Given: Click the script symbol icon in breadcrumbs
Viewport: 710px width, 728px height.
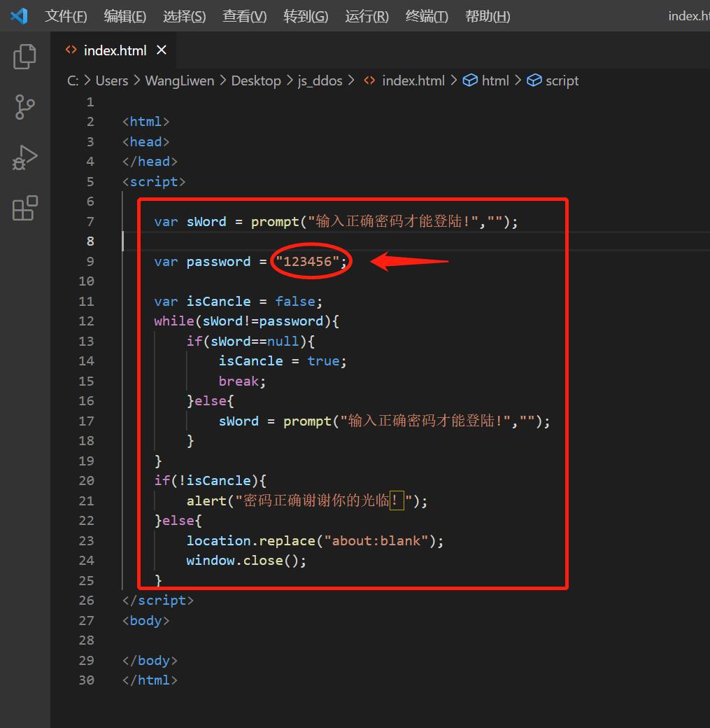Looking at the screenshot, I should click(x=534, y=80).
